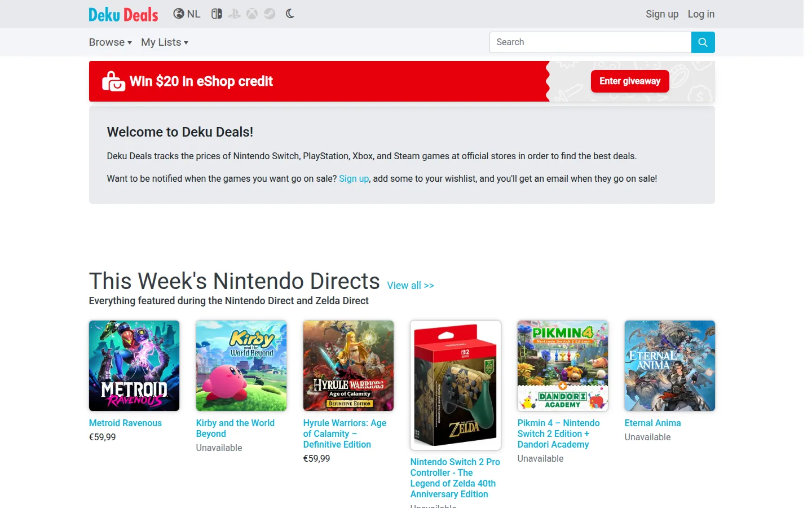
Task: Click the Welcome to Deku Deals! heading
Action: [x=180, y=132]
